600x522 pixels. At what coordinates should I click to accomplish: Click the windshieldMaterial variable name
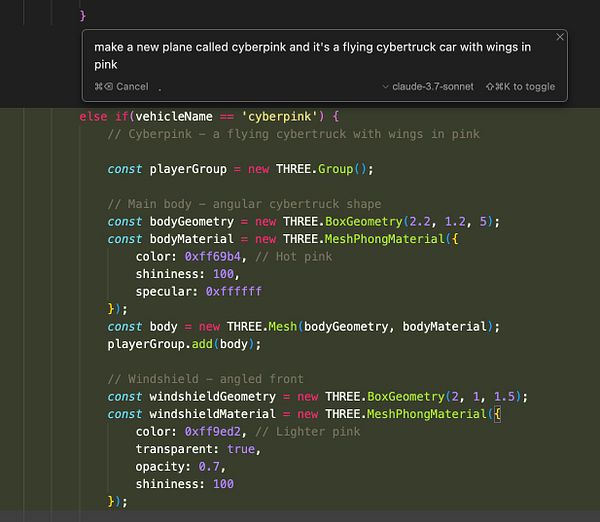pyautogui.click(x=212, y=414)
